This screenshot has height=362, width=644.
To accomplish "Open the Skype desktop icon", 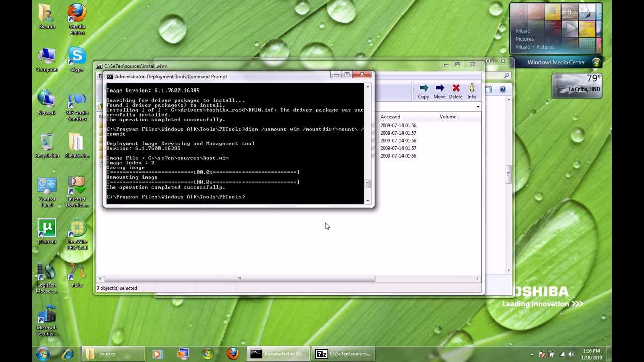I will (x=77, y=59).
